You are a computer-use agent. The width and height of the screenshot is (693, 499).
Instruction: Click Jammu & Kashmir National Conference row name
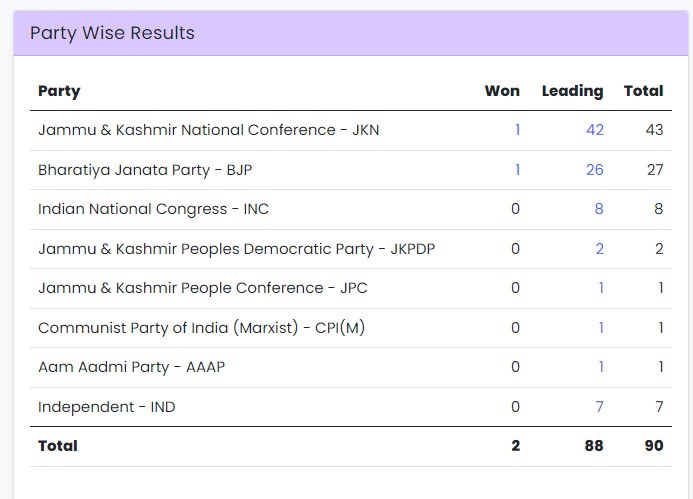pyautogui.click(x=208, y=130)
